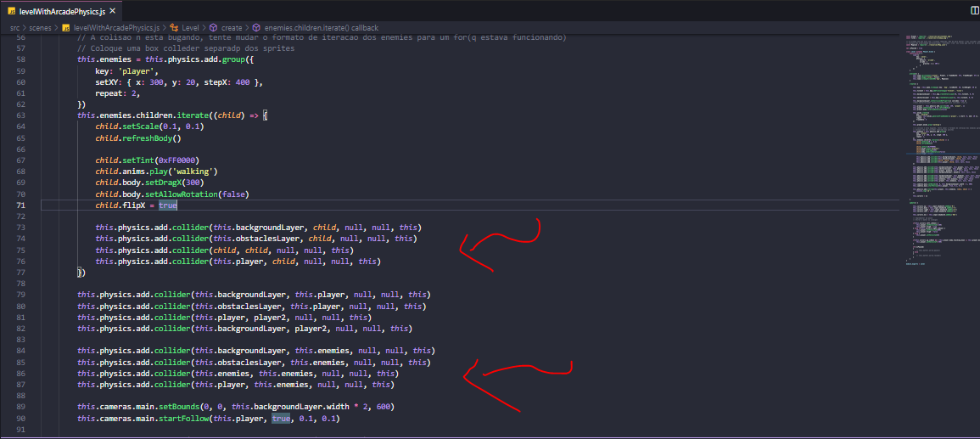Click 'child.body.setDragX(300)' line
Viewport: 980px width, 439px height.
149,183
